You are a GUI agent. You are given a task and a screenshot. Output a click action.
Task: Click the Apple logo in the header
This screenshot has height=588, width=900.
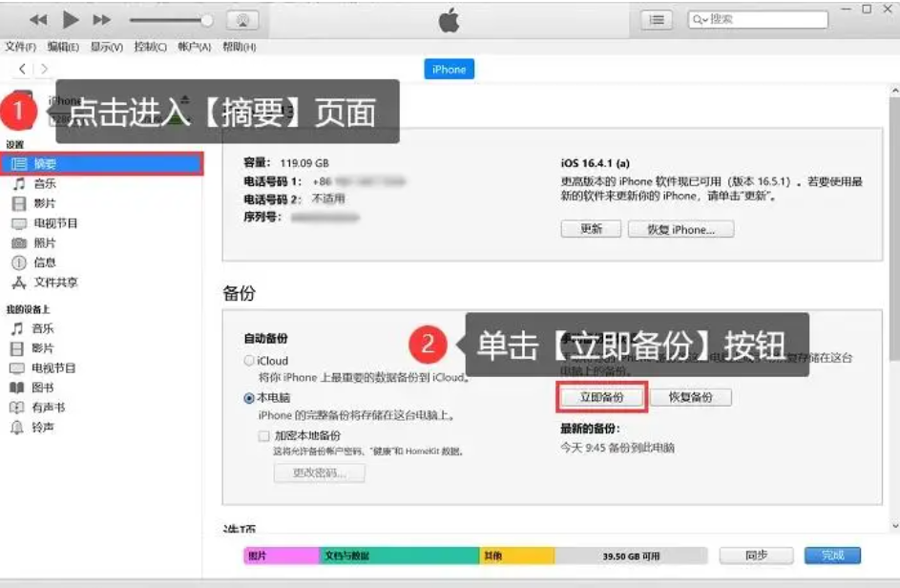tap(450, 20)
